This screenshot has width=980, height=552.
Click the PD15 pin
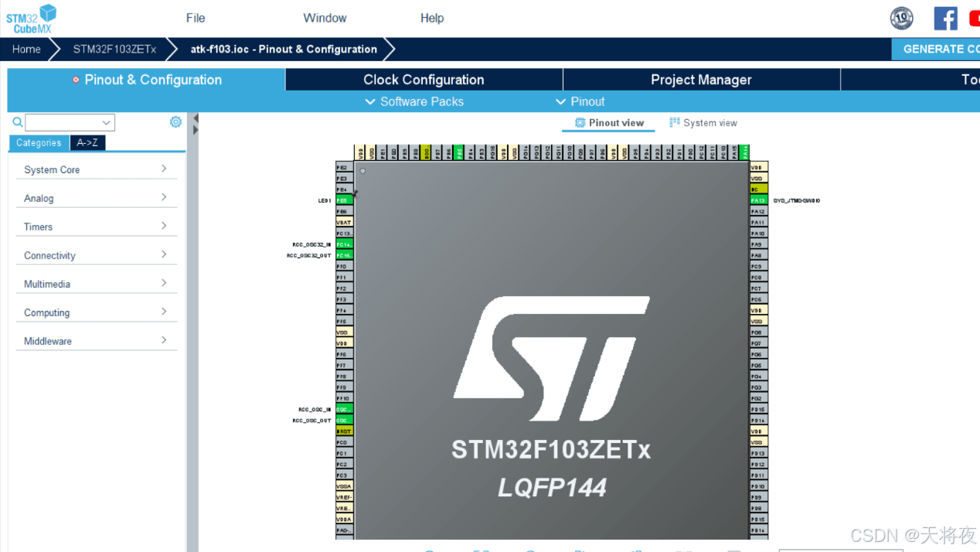coord(759,409)
